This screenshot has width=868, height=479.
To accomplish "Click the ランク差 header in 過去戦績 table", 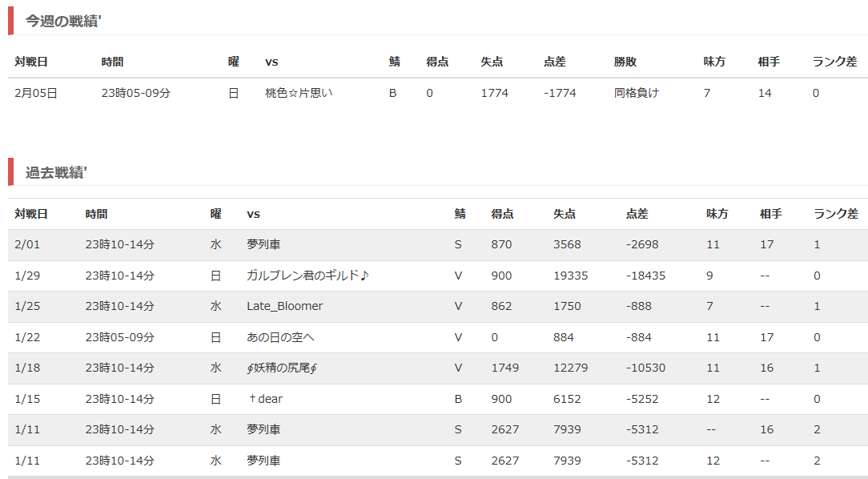I will 835,214.
